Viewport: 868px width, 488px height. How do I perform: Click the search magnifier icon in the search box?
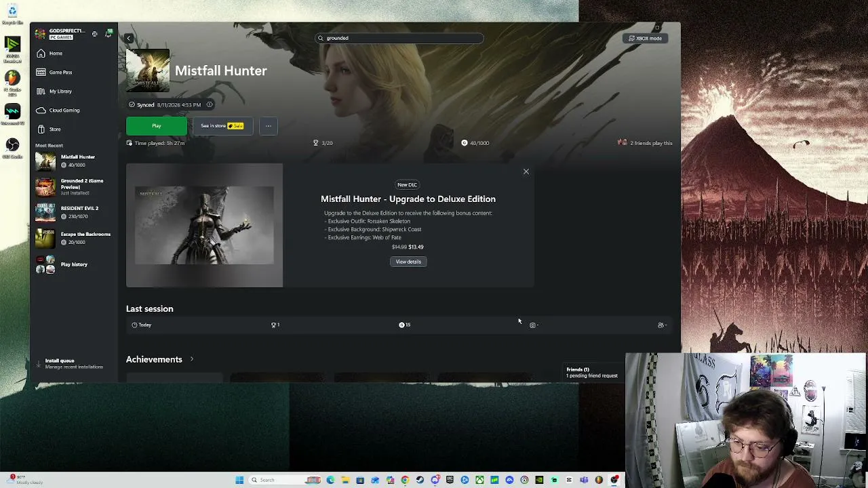(321, 38)
